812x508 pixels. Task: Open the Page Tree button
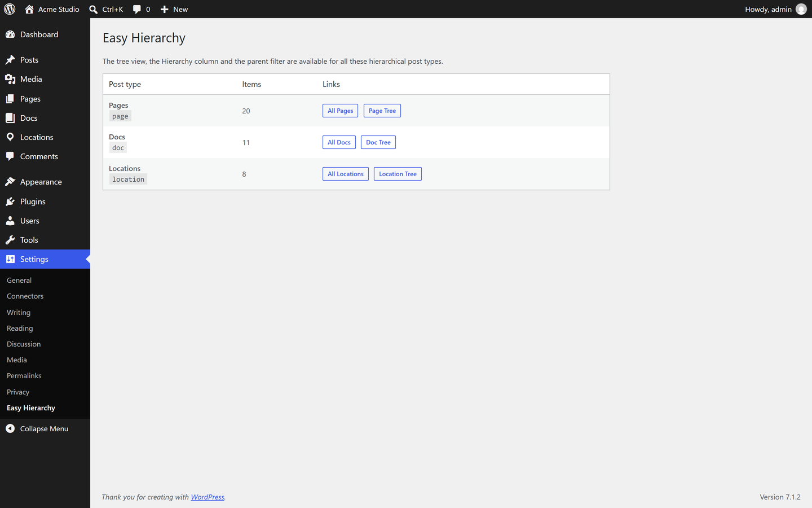(382, 111)
